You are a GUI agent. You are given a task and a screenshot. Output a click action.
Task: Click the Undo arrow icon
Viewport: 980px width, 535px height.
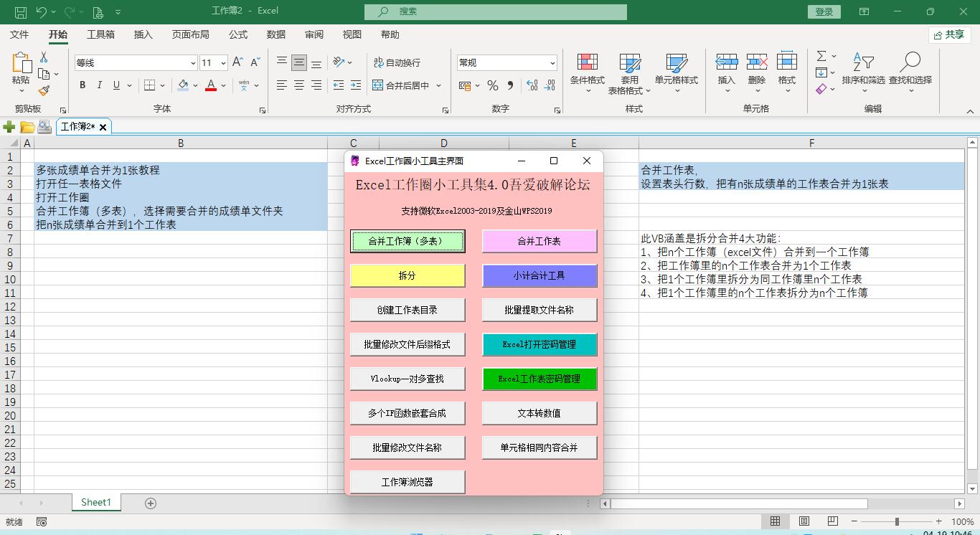click(x=41, y=11)
